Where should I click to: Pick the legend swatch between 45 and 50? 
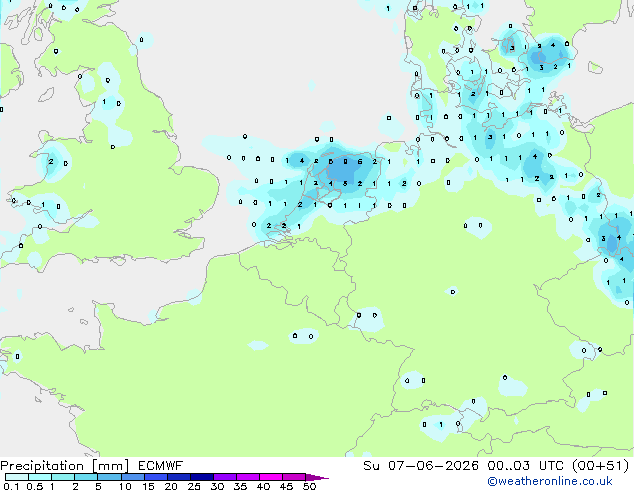[x=294, y=477]
